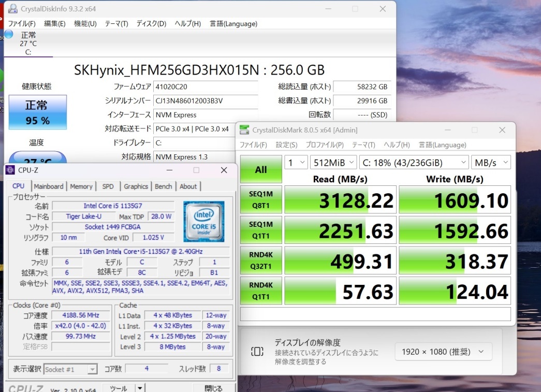Open テーマ(T) menu in CrystalDiskMark
The height and width of the screenshot is (392, 541).
pos(363,144)
